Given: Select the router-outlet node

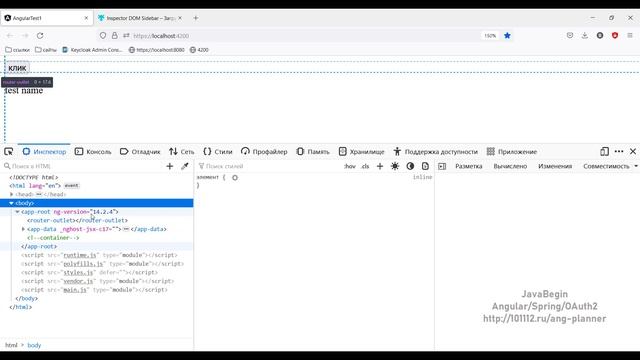Looking at the screenshot, I should coord(77,220).
